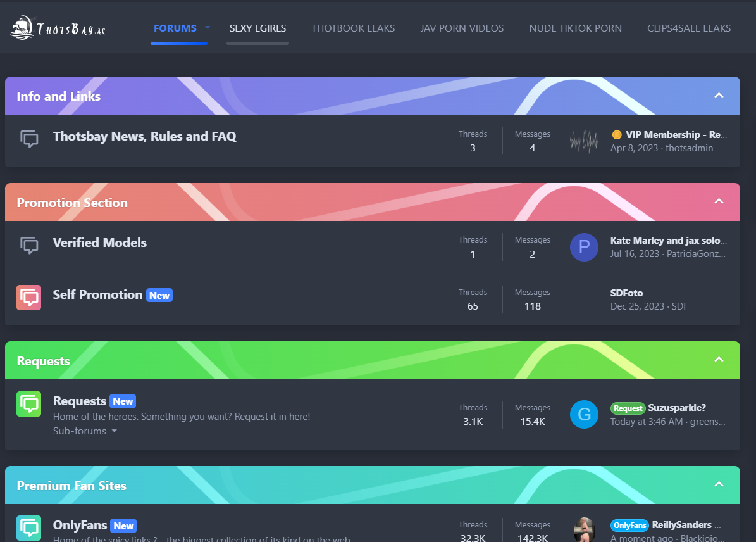Click the '3.1K' threads count for Requests
Viewport: 756px width, 542px height.
pyautogui.click(x=473, y=421)
